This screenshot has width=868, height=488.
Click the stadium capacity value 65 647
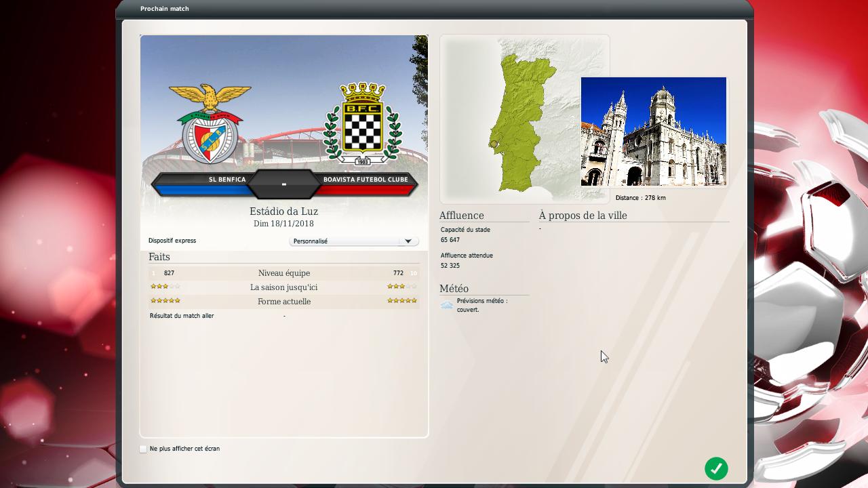(x=450, y=240)
